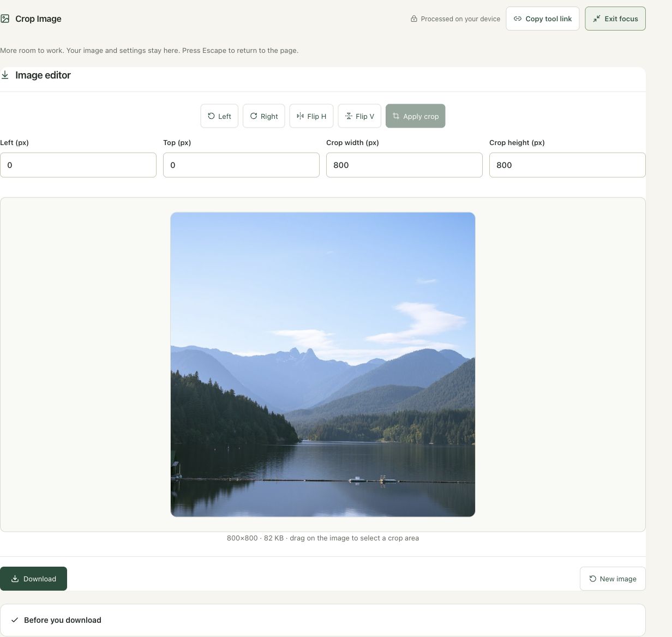Click the download arrow icon beside Image editor

(x=5, y=75)
